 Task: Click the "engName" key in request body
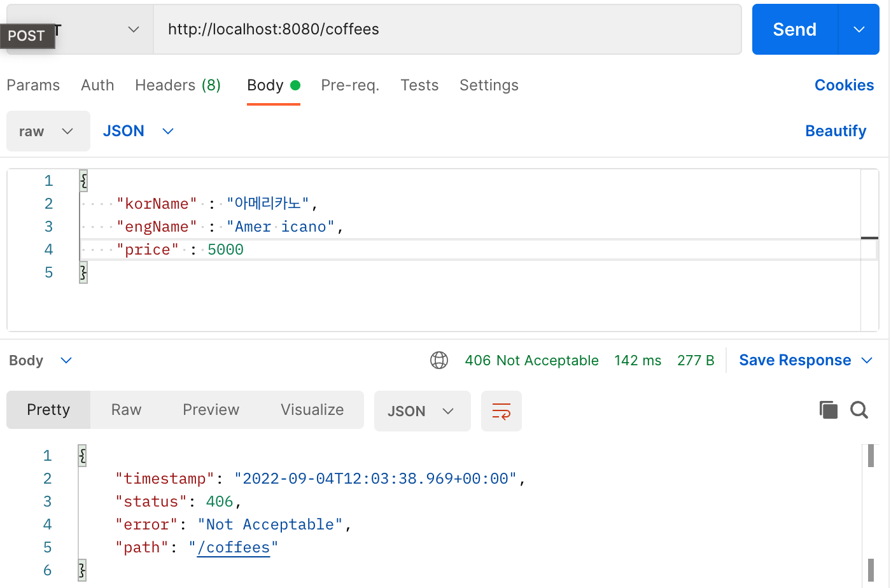coord(157,227)
